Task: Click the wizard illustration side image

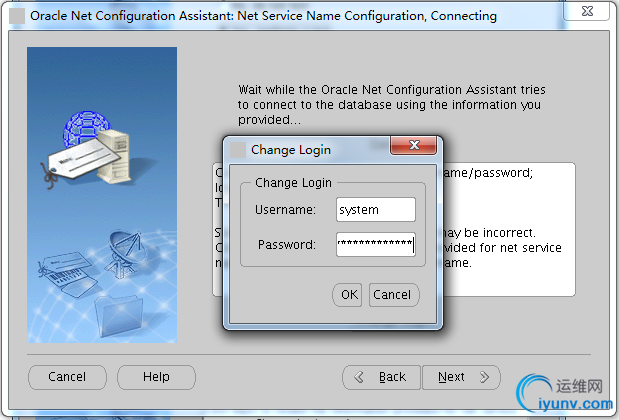Action: (x=102, y=195)
